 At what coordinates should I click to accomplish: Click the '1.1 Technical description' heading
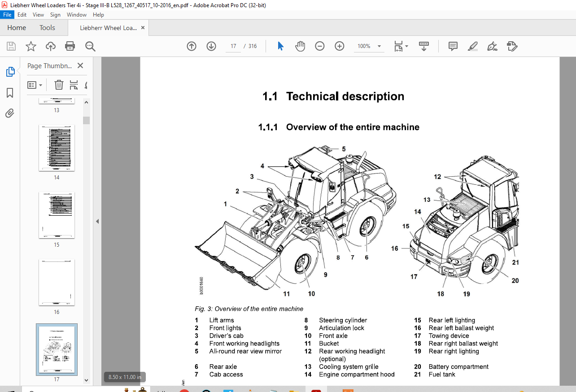tap(333, 96)
